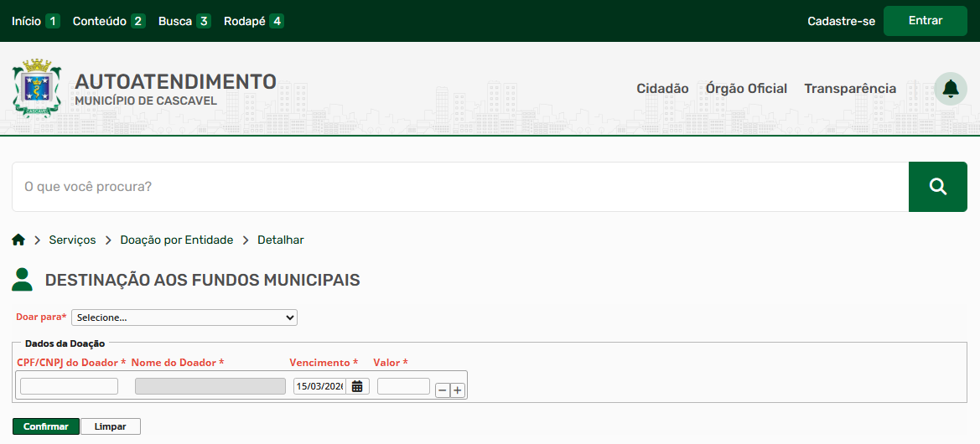This screenshot has width=980, height=444.
Task: Open the Cidadão menu
Action: (x=662, y=89)
